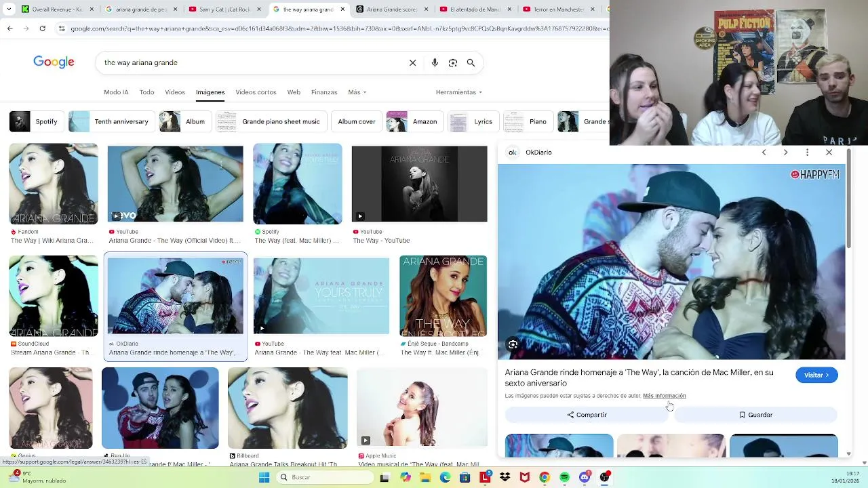Screen dimensions: 868x488
Task: Go back with the browser back arrow
Action: 9,28
